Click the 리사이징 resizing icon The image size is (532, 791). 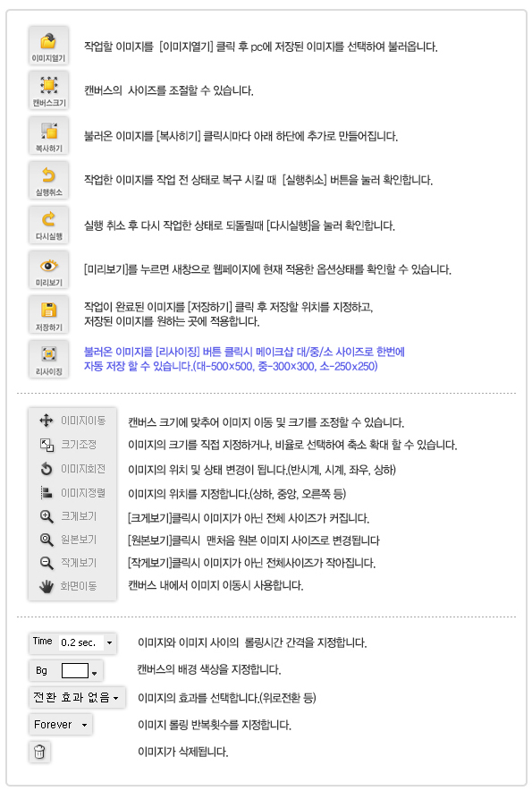coord(48,359)
